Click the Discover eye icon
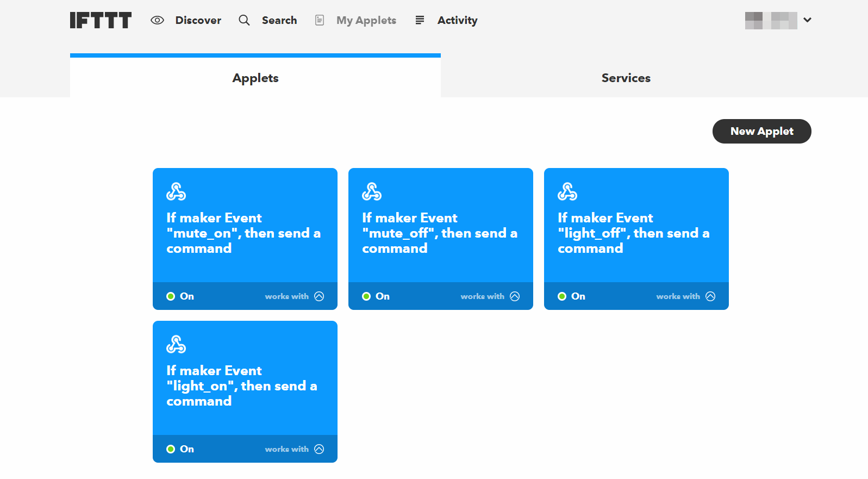The width and height of the screenshot is (868, 479). tap(157, 20)
